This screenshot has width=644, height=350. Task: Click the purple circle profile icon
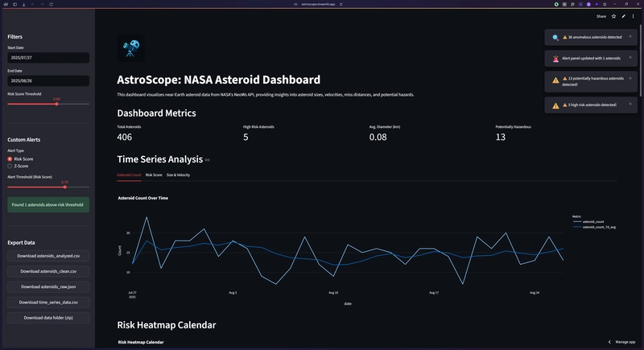pos(588,4)
